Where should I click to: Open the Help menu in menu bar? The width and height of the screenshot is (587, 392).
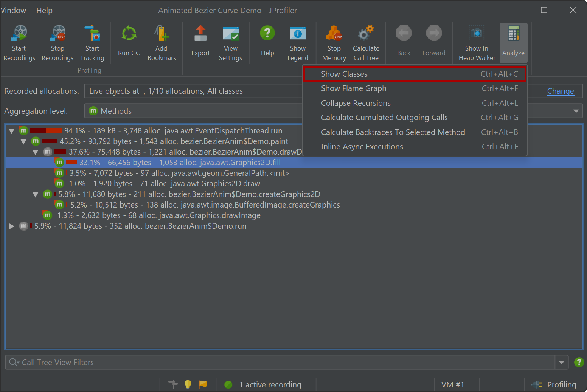point(44,11)
